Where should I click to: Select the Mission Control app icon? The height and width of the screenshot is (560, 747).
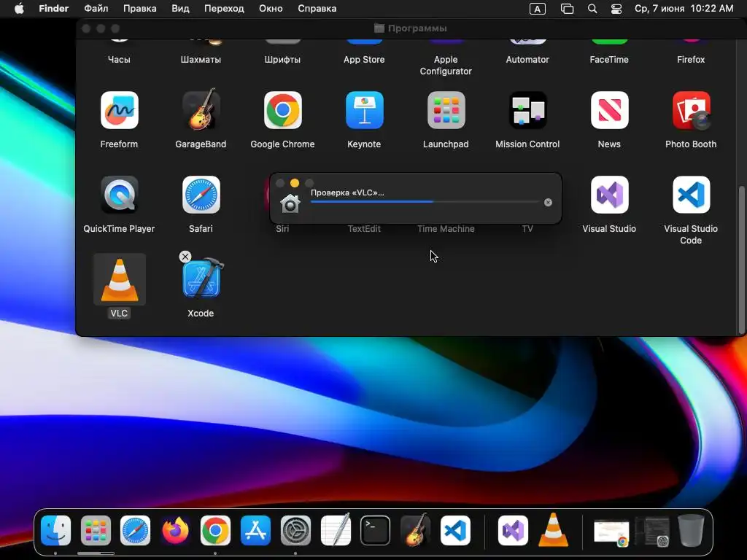pyautogui.click(x=527, y=111)
